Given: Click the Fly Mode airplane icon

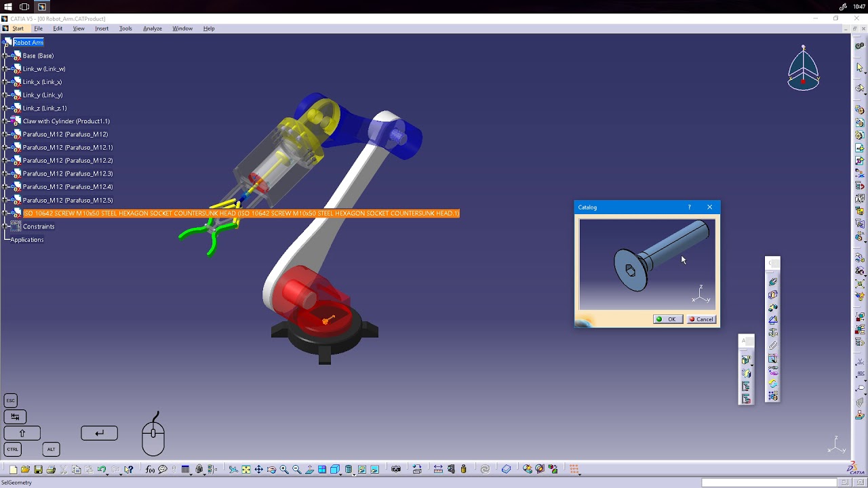Looking at the screenshot, I should [233, 469].
